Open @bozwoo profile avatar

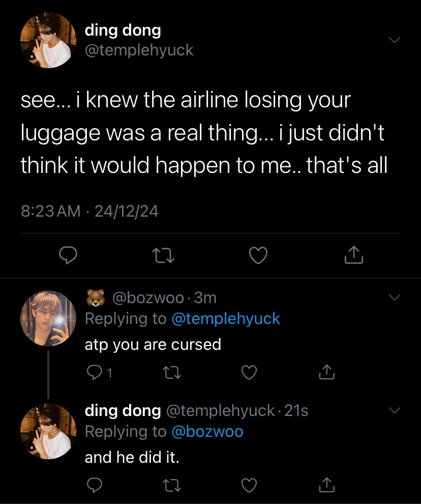(x=48, y=318)
